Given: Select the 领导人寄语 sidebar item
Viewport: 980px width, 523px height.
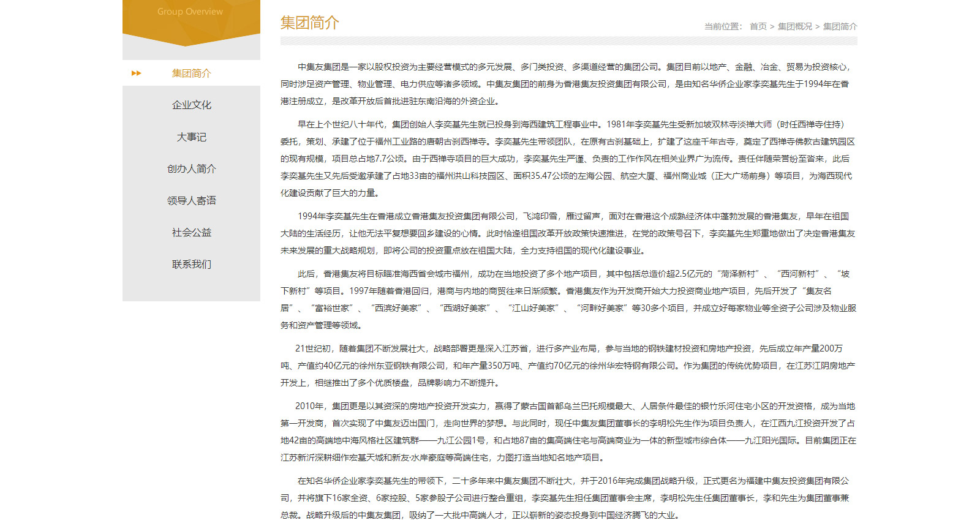Looking at the screenshot, I should [191, 201].
